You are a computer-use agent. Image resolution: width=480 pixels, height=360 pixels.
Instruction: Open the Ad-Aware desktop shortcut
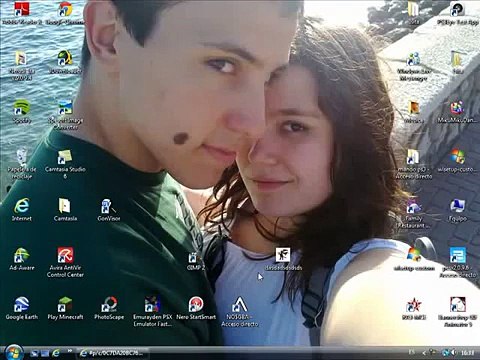22,259
